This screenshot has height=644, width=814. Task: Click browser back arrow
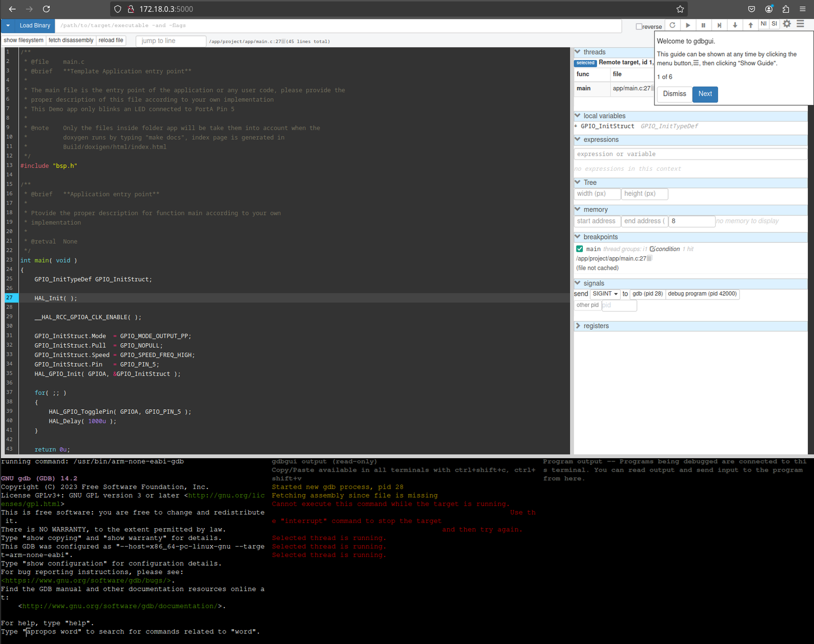pyautogui.click(x=12, y=9)
